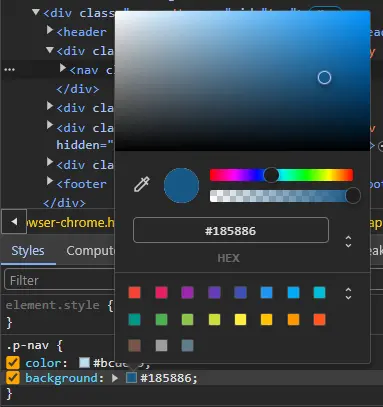The image size is (383, 407).
Task: Pick the indigo palette swatch
Action: click(240, 293)
